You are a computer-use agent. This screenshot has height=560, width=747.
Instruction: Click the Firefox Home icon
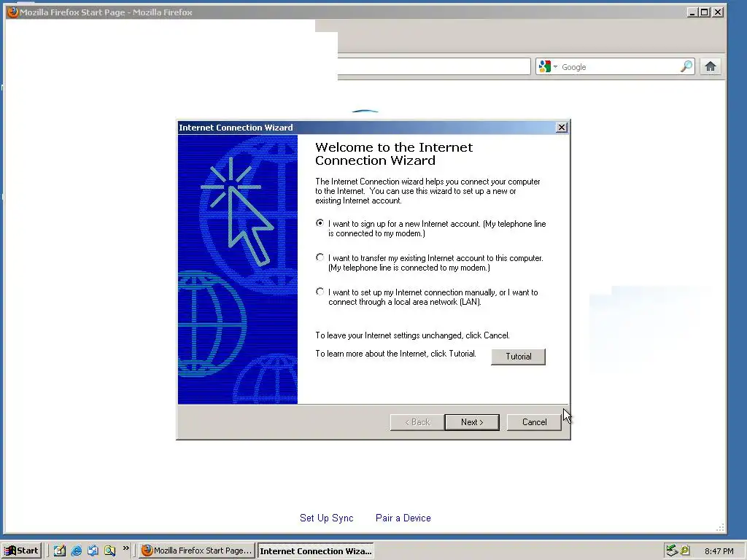pos(711,66)
